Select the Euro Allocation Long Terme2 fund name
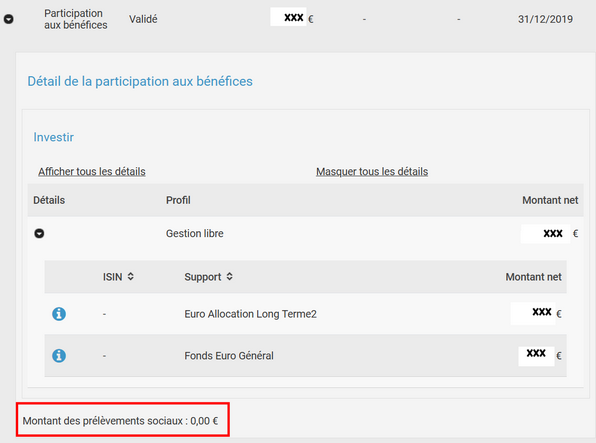The image size is (596, 443). (250, 314)
